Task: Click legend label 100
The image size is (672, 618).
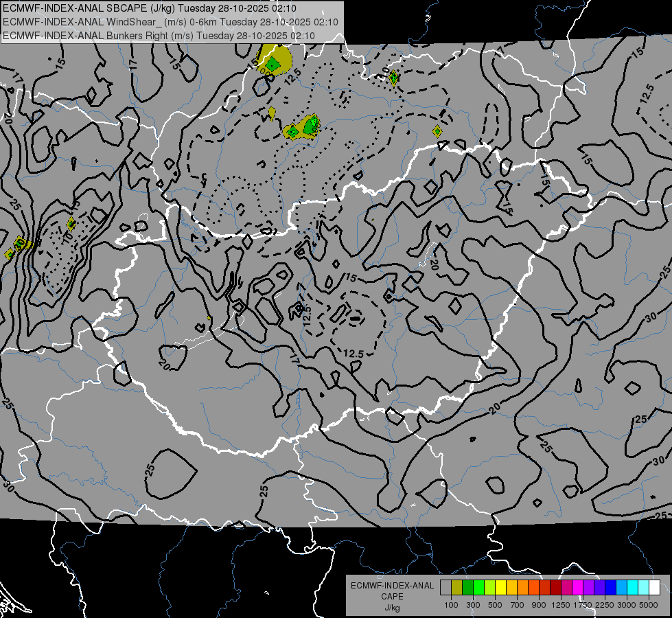Action: (451, 605)
